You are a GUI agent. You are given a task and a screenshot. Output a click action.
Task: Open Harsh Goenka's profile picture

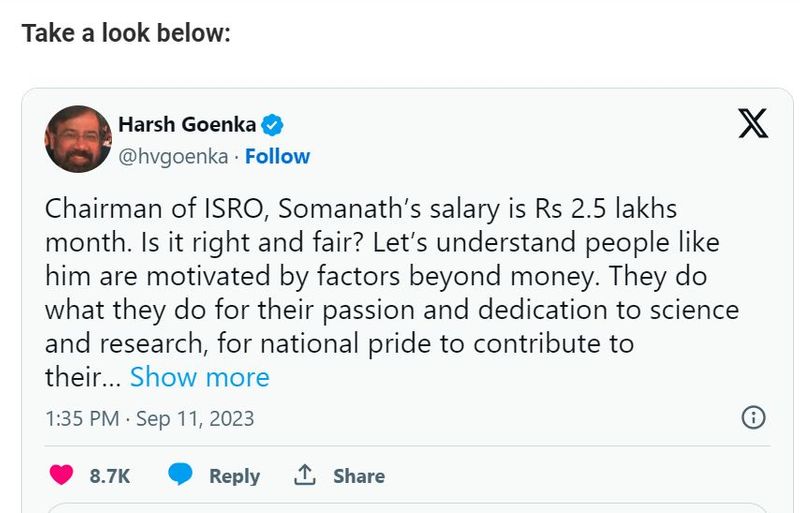point(78,140)
